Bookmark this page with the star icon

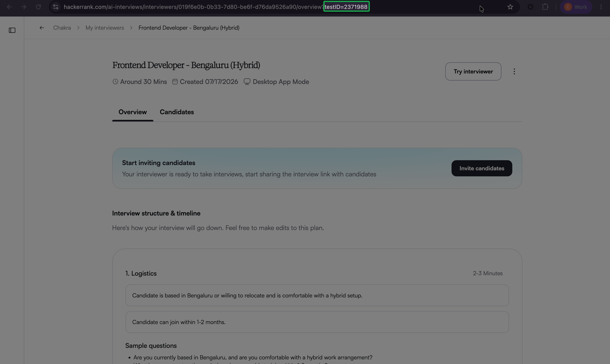(510, 7)
